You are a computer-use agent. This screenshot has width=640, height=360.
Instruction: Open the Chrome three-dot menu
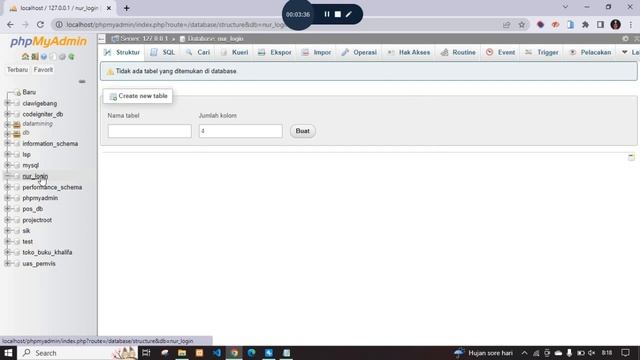(x=631, y=25)
